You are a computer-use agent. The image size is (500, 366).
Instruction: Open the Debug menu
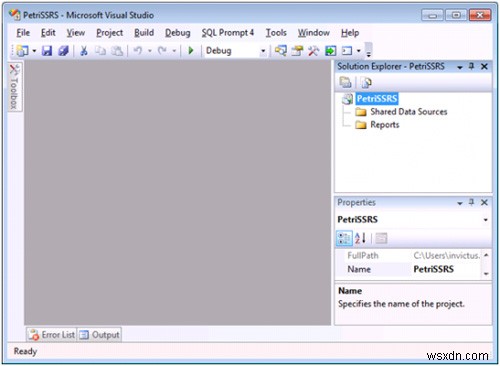click(178, 33)
